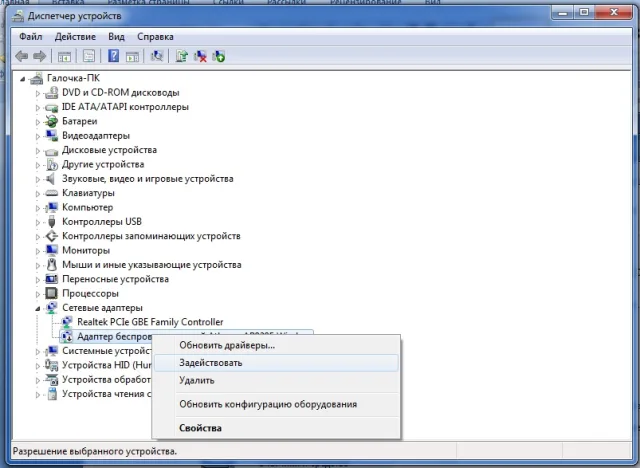The width and height of the screenshot is (640, 468).
Task: Click the Uninstall device red-X toolbar icon
Action: pos(200,56)
